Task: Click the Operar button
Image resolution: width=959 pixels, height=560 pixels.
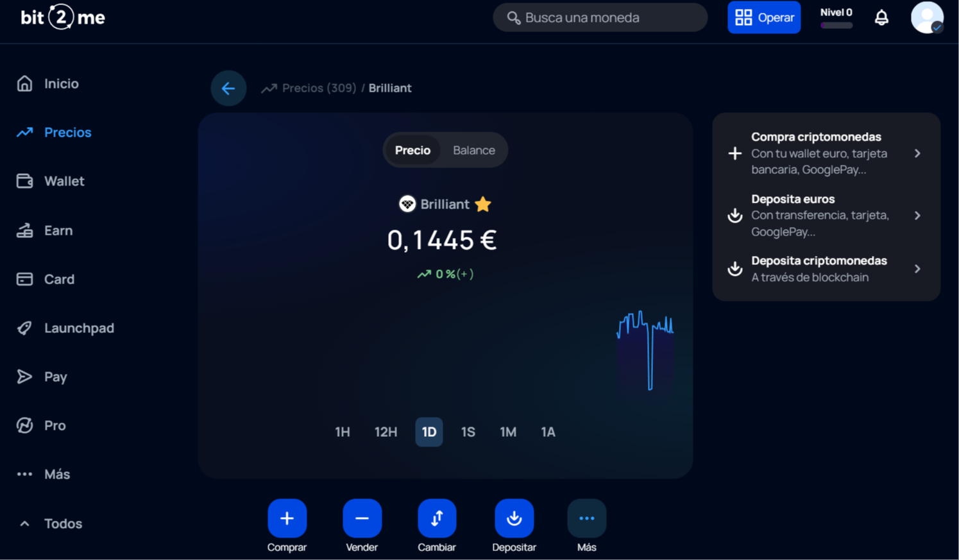Action: pos(764,17)
